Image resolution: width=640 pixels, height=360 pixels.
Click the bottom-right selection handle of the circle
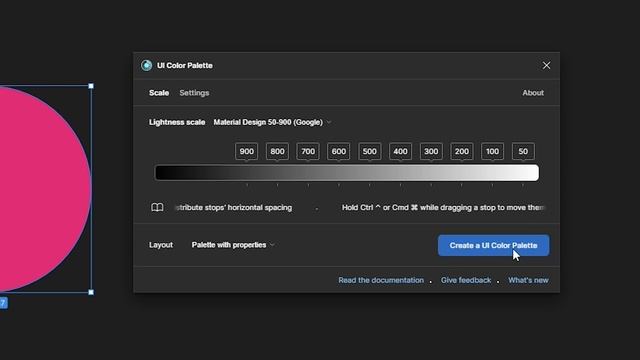(91, 292)
